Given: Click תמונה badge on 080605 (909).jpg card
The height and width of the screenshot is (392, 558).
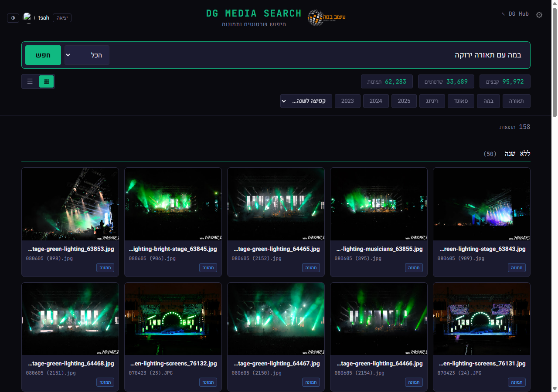Looking at the screenshot, I should (x=517, y=267).
